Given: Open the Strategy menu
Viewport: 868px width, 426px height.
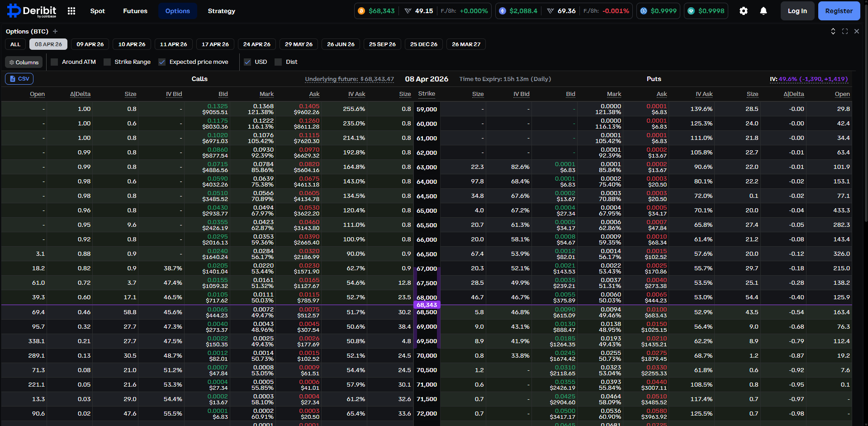Looking at the screenshot, I should point(221,11).
